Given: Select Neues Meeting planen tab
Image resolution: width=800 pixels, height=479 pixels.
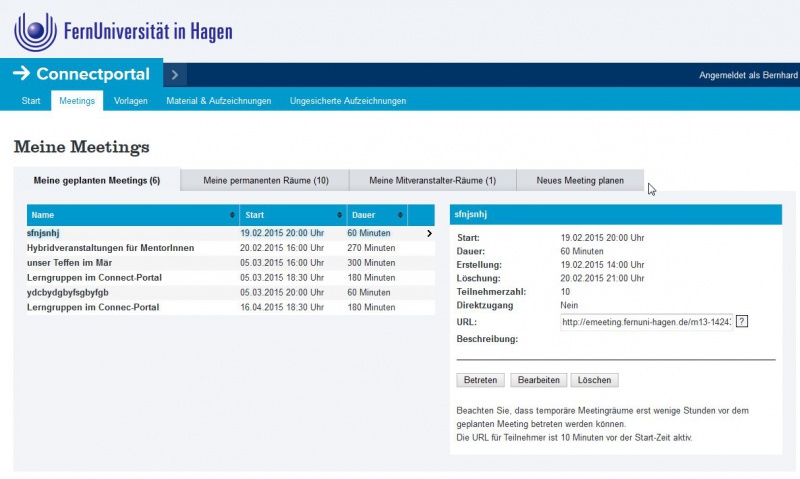Looking at the screenshot, I should click(580, 181).
